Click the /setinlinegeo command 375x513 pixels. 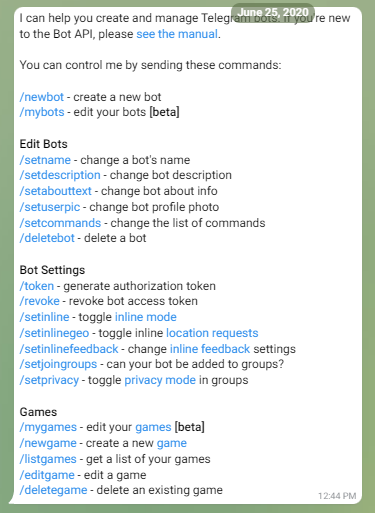[x=54, y=333]
